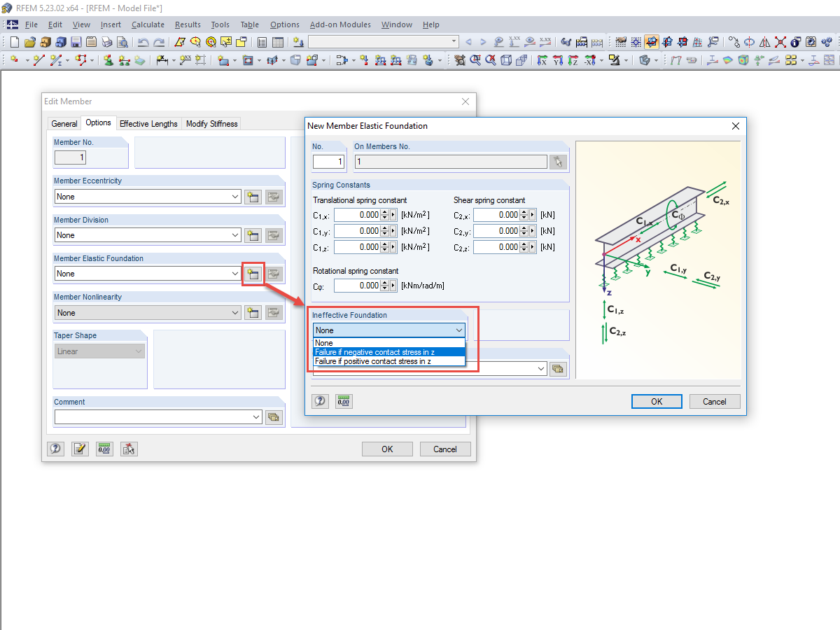Open the Calculate menu
The height and width of the screenshot is (630, 840).
click(x=148, y=24)
